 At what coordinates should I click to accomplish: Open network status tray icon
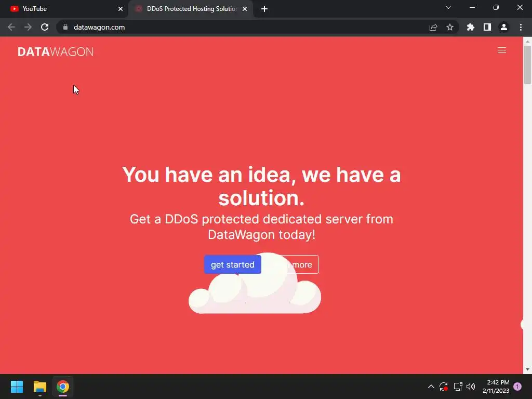tap(458, 387)
